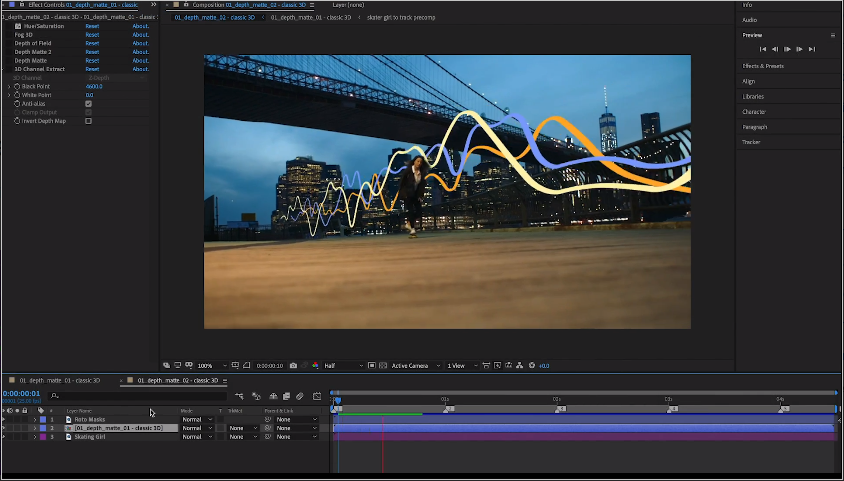This screenshot has width=844, height=481.
Task: Toggle the Black Point stopwatch
Action: [17, 87]
